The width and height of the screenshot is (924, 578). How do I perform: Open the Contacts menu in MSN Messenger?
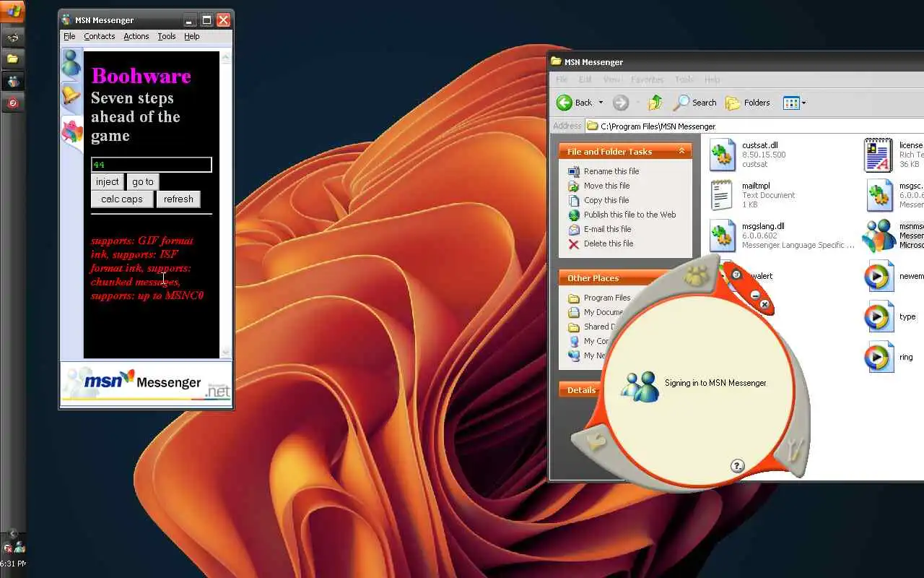tap(99, 36)
